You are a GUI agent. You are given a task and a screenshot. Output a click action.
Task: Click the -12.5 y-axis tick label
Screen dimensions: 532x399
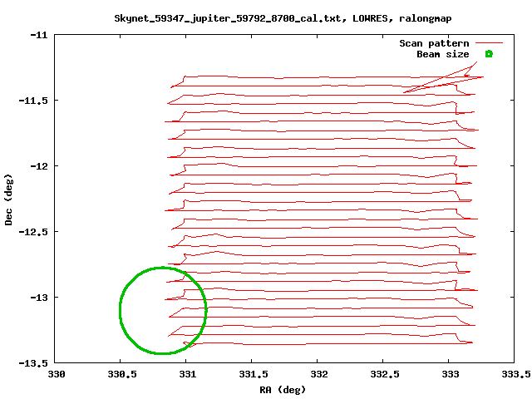33,232
